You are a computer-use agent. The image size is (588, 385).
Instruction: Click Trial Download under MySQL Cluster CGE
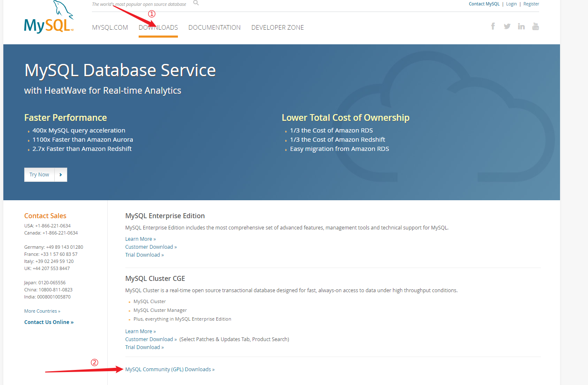tap(144, 347)
